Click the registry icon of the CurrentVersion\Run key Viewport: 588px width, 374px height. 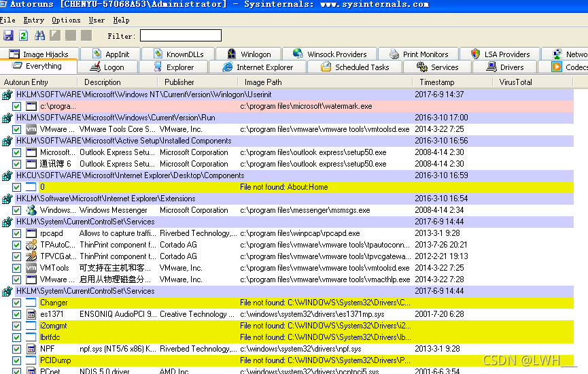[x=7, y=118]
